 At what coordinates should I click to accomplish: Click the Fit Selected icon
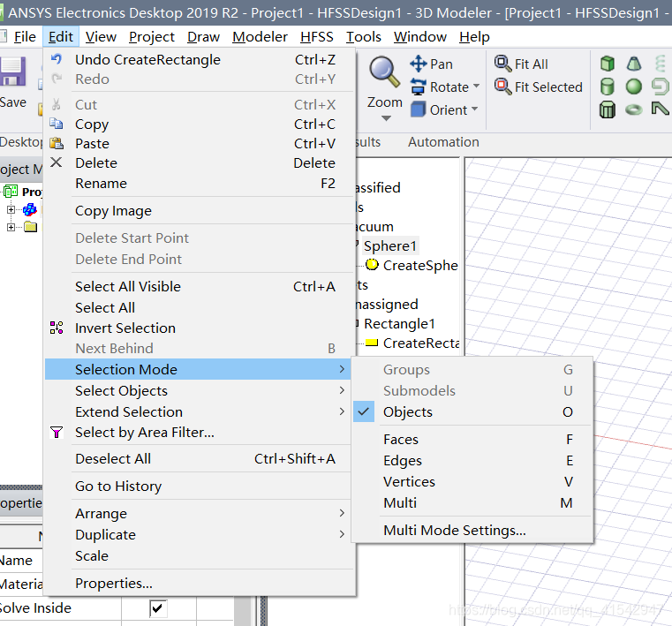point(502,87)
